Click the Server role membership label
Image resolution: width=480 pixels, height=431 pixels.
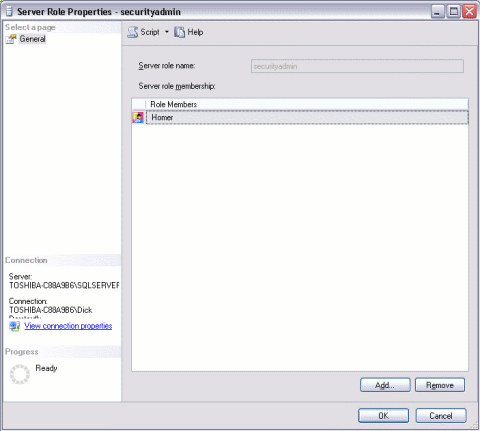177,86
